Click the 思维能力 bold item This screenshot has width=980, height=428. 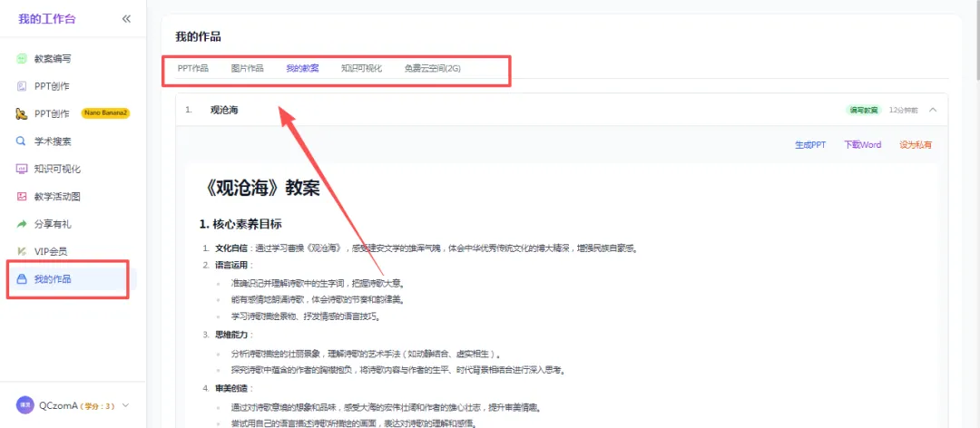point(232,335)
